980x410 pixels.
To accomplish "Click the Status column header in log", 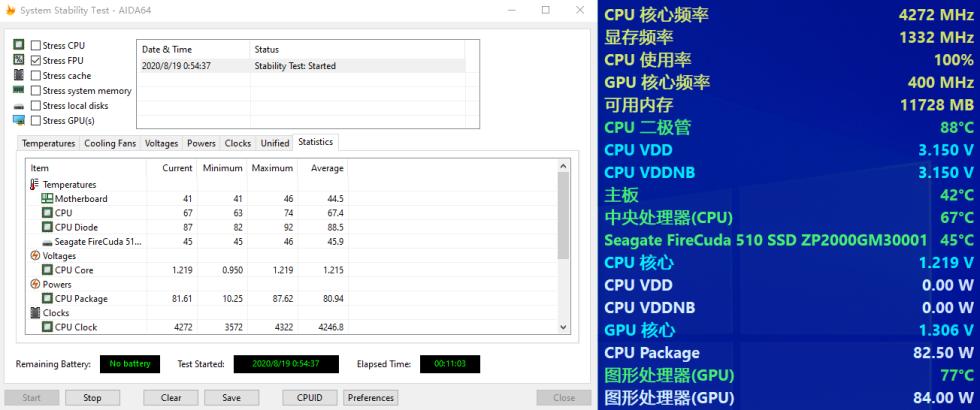I will 357,49.
